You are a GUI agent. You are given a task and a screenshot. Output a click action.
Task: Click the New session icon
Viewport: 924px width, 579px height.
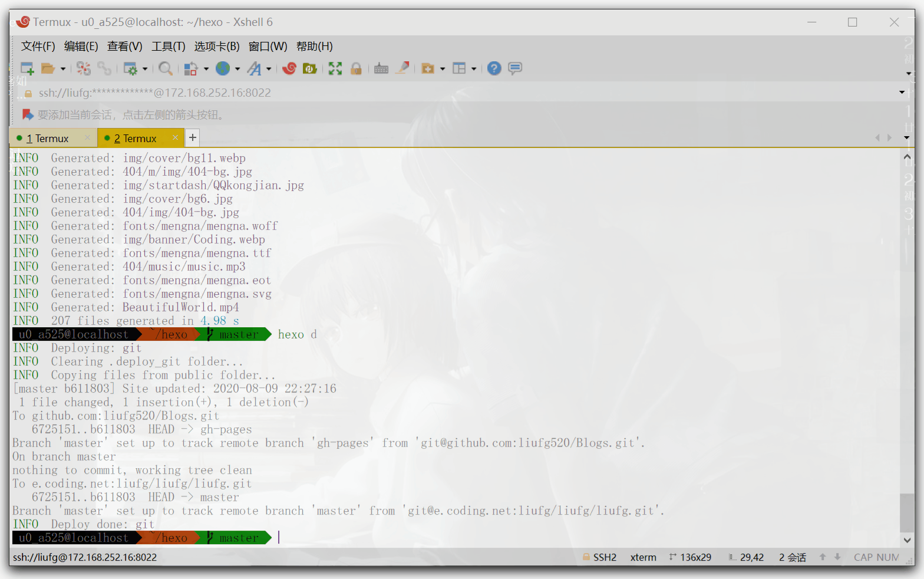point(27,68)
